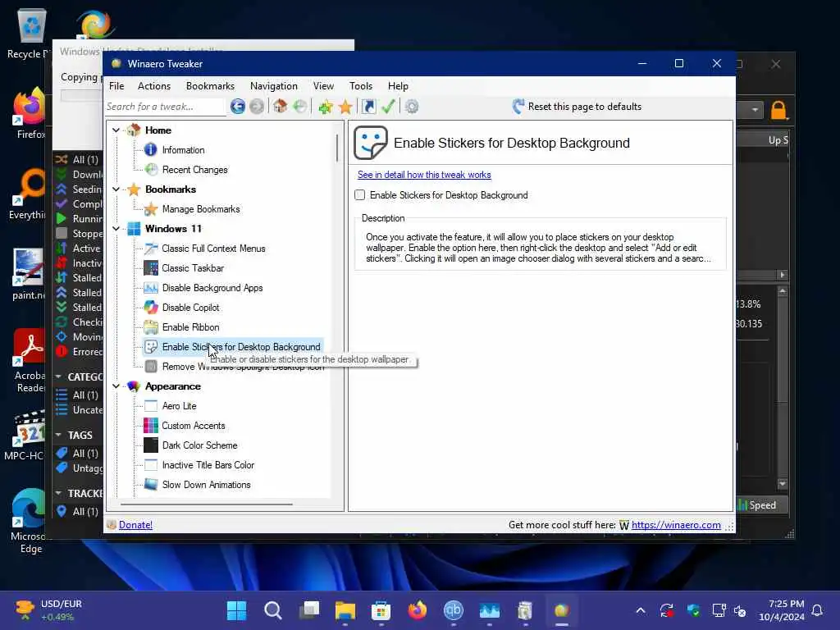840x630 pixels.
Task: Open the Help menu
Action: (x=398, y=85)
